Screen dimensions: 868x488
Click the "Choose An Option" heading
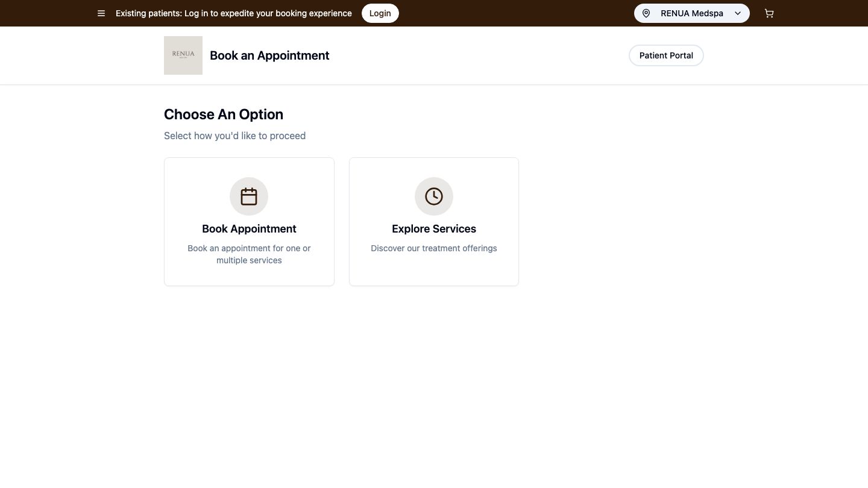(x=224, y=114)
